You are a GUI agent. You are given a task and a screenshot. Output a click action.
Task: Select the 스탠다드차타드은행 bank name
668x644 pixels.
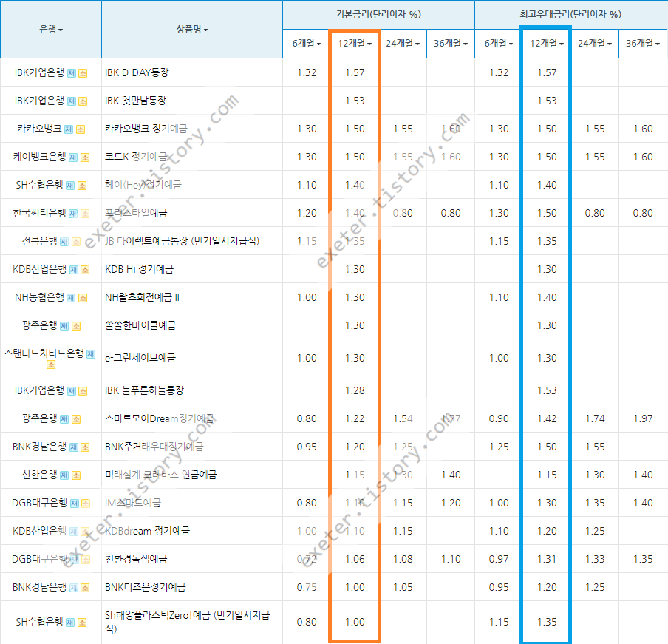tap(44, 353)
